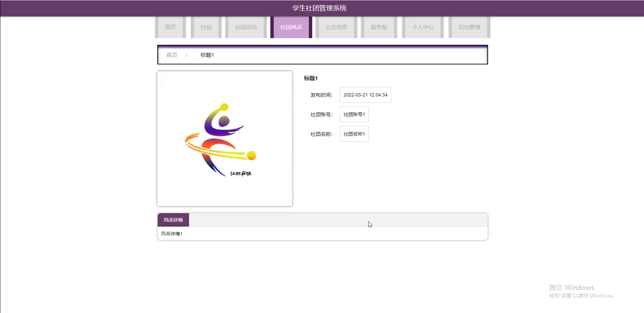Open the 后台管理 tab
This screenshot has width=644, height=313.
point(469,27)
